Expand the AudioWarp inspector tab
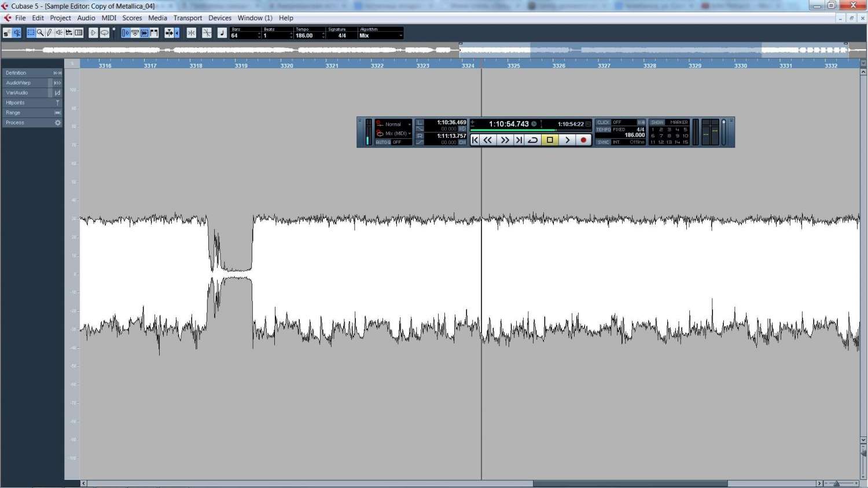Viewport: 868px width, 488px height. click(x=32, y=83)
